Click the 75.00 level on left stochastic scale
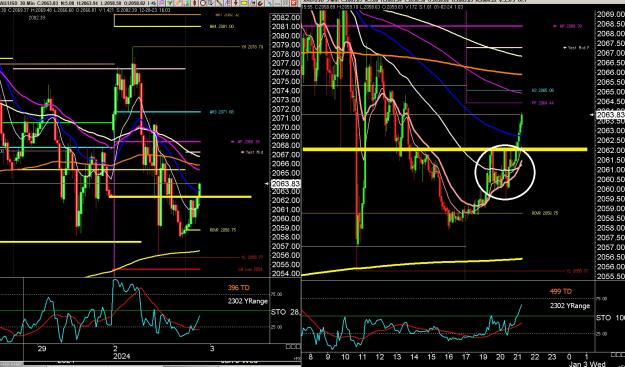625x367 pixels. [277, 294]
